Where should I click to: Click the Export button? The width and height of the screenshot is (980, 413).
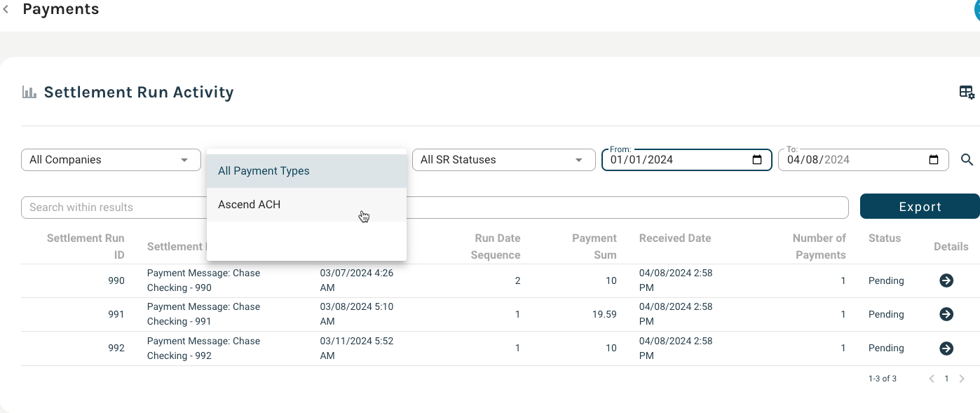tap(920, 207)
